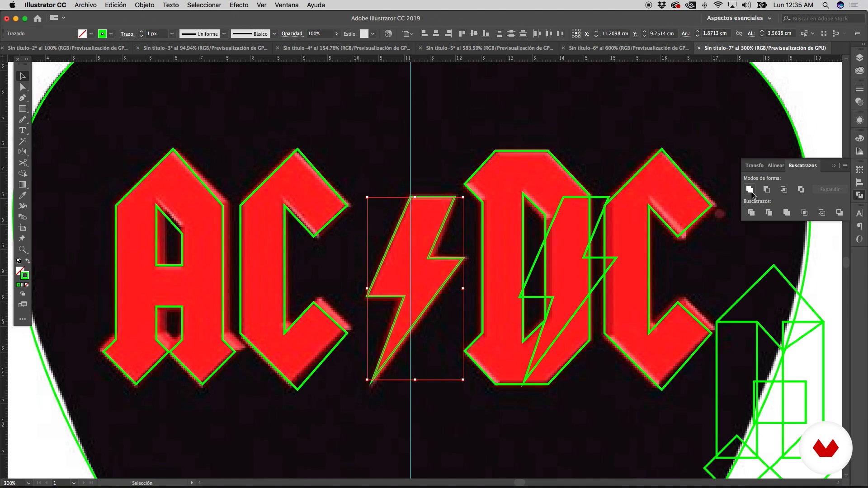This screenshot has height=488, width=868.
Task: Open Buscatrazos panel options menu
Action: (x=845, y=165)
